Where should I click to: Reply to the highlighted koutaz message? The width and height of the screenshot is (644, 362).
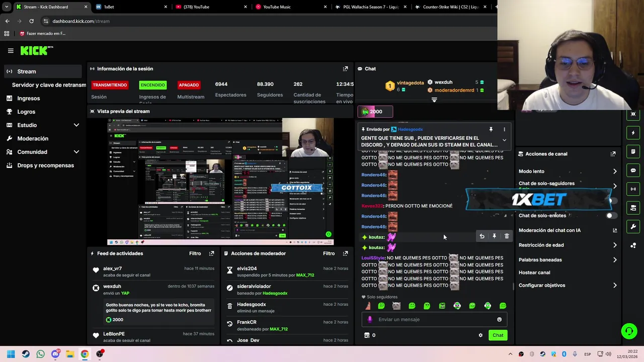pos(482,236)
